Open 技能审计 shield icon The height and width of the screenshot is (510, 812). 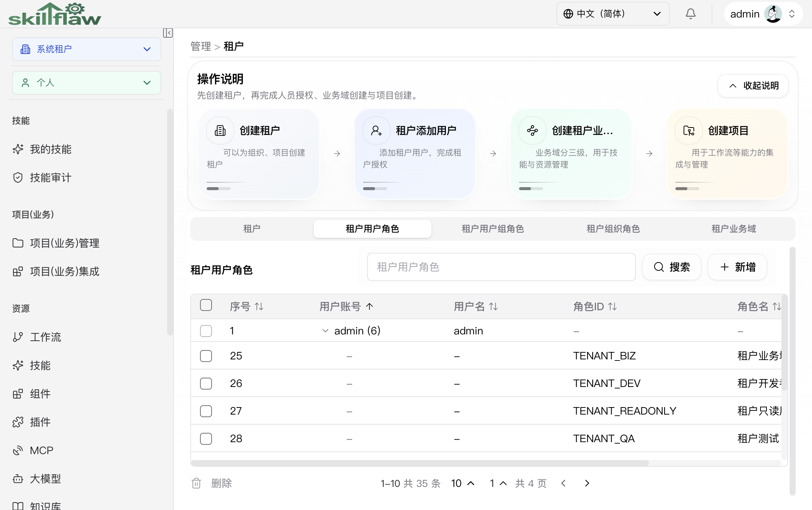click(x=18, y=177)
